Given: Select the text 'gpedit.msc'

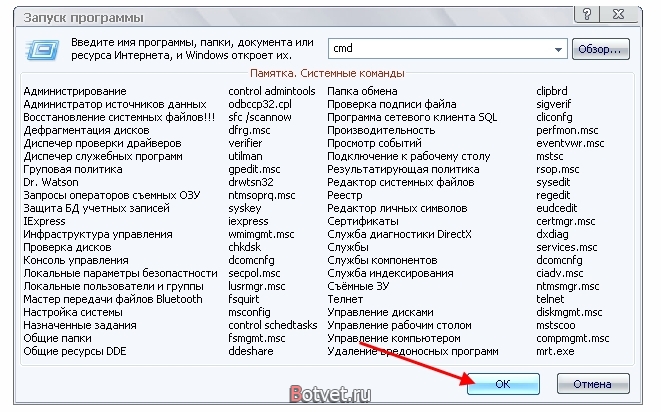Looking at the screenshot, I should pos(255,170).
